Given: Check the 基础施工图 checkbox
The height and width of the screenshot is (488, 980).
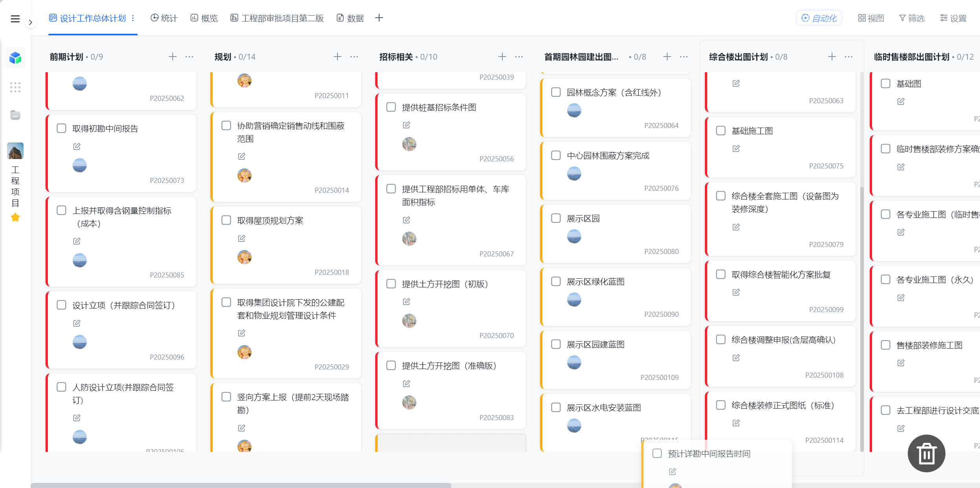Looking at the screenshot, I should tap(721, 131).
